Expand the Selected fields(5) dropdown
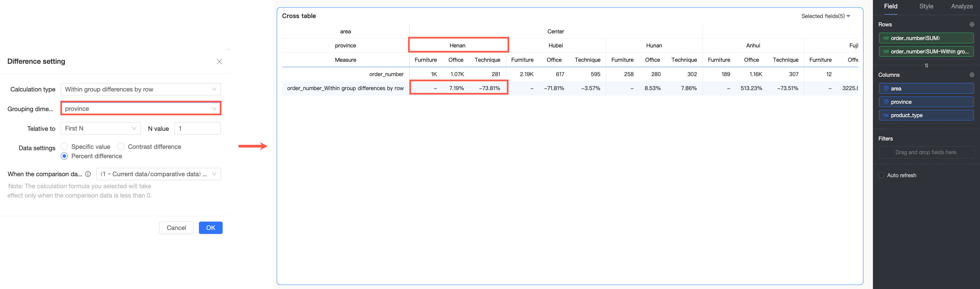The height and width of the screenshot is (289, 980). point(825,16)
